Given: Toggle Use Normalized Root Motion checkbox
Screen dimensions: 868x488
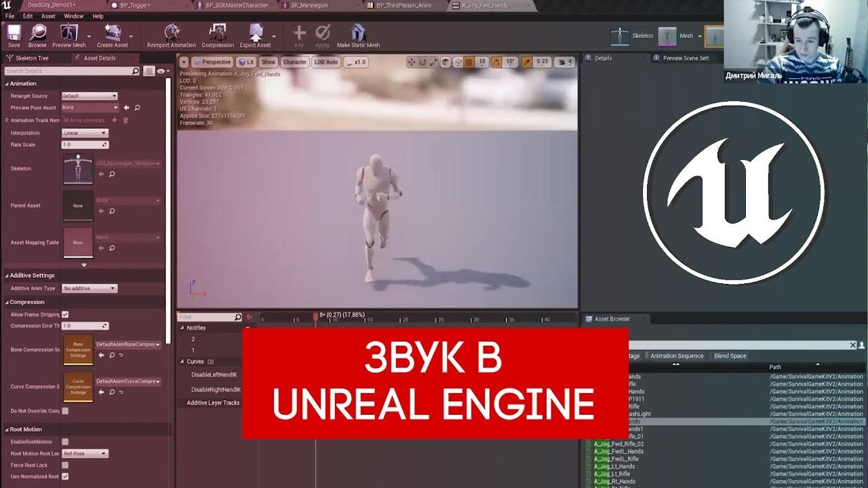Looking at the screenshot, I should [x=65, y=476].
